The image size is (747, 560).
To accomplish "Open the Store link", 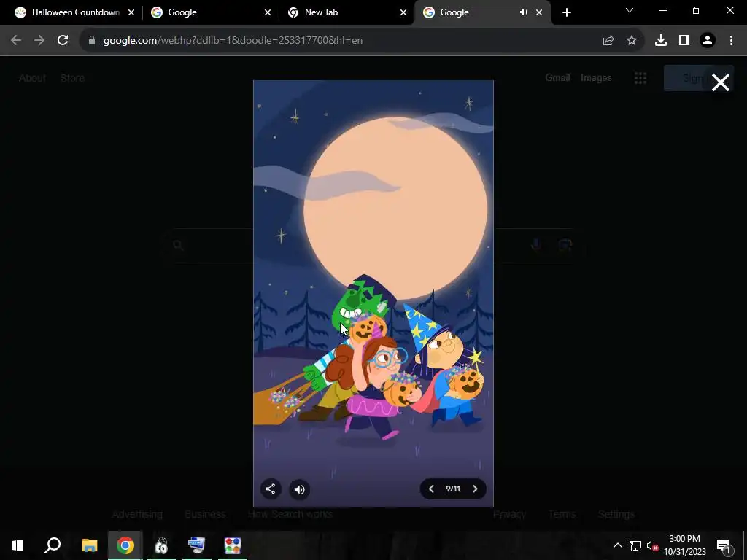I will coord(72,78).
